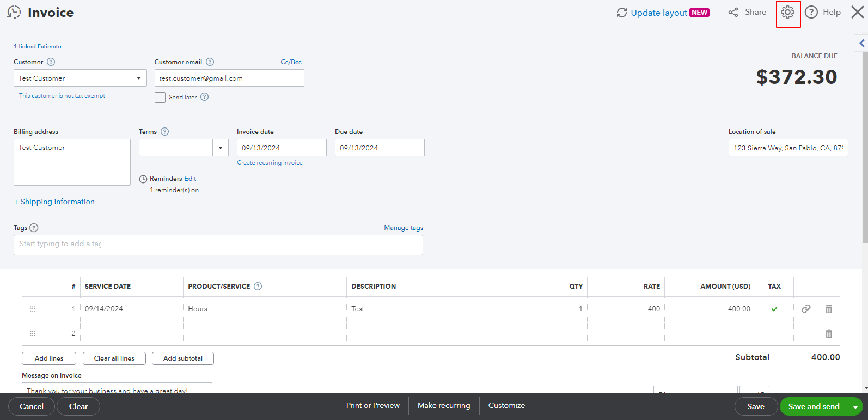Select Print or Preview in bottom bar
Viewport: 868px width, 420px height.
point(372,406)
